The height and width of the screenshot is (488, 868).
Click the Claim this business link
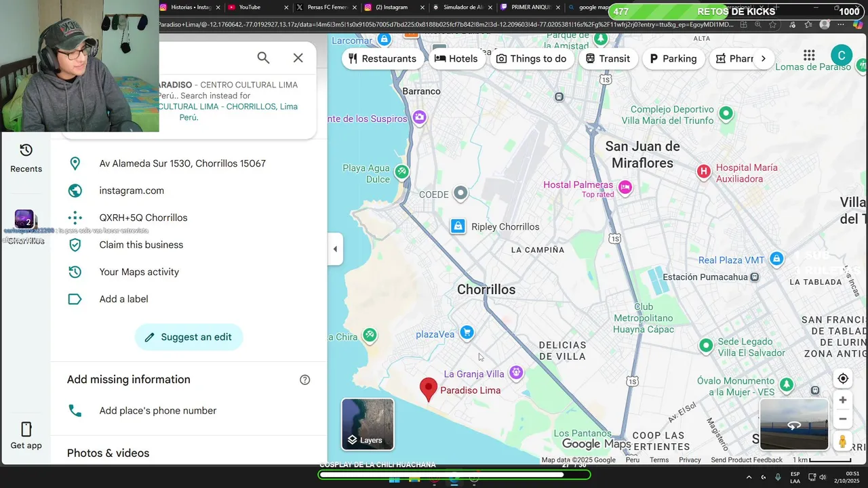(141, 245)
